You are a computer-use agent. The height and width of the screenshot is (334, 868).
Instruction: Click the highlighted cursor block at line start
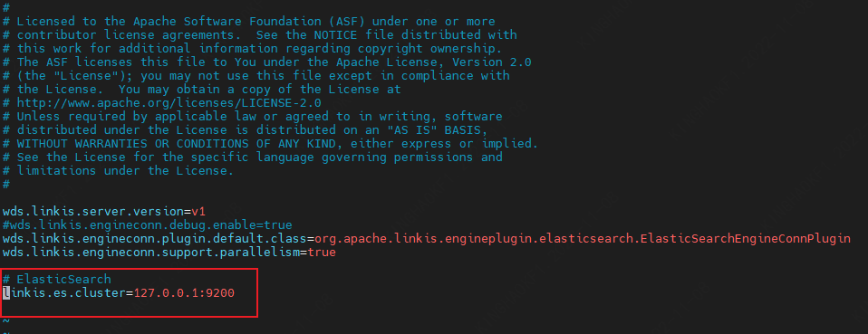pyautogui.click(x=6, y=292)
